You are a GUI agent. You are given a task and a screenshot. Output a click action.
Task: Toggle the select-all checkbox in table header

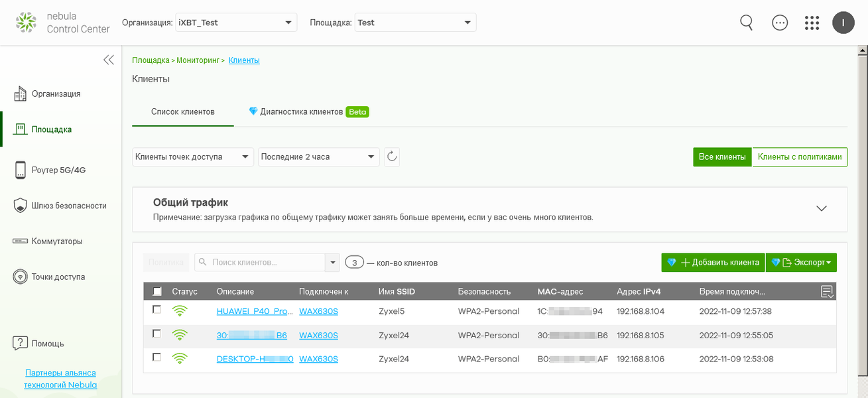tap(157, 291)
